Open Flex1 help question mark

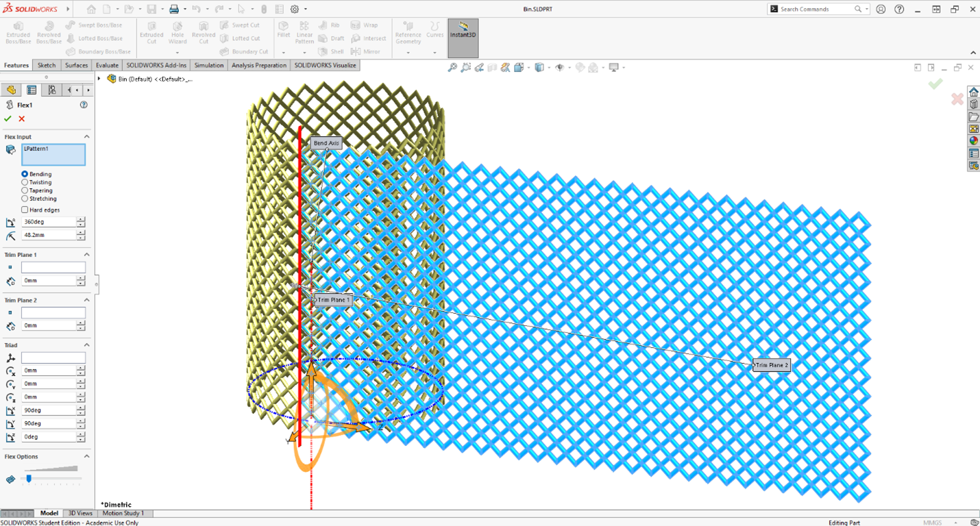coord(84,105)
